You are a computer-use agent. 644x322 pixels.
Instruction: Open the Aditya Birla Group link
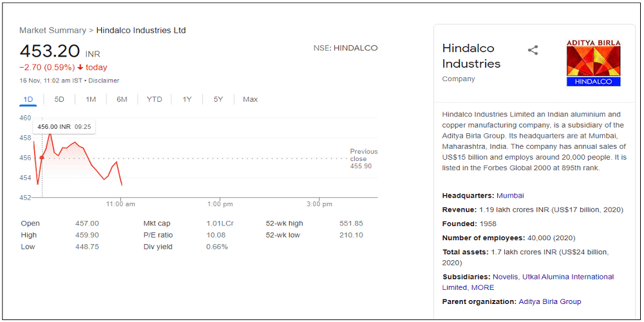click(x=550, y=301)
